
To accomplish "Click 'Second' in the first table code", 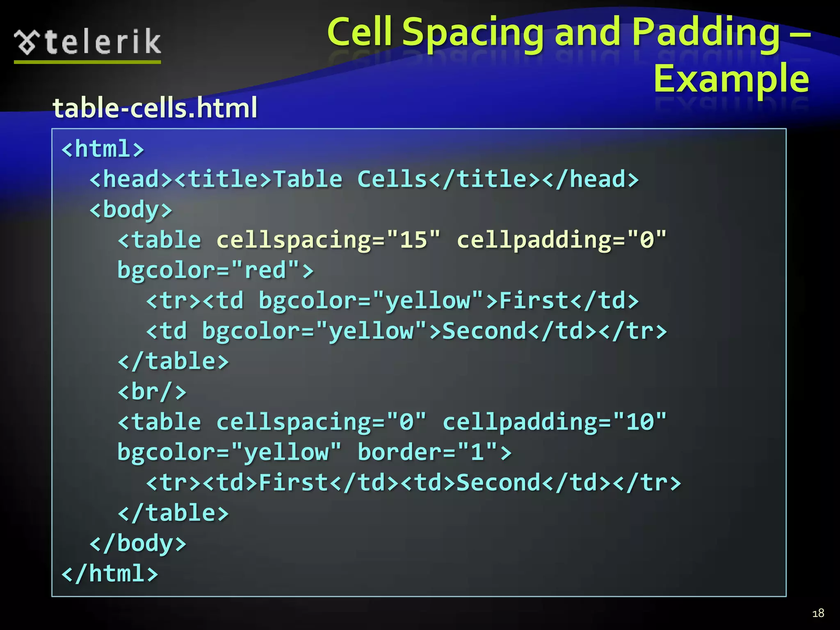I will (x=484, y=331).
